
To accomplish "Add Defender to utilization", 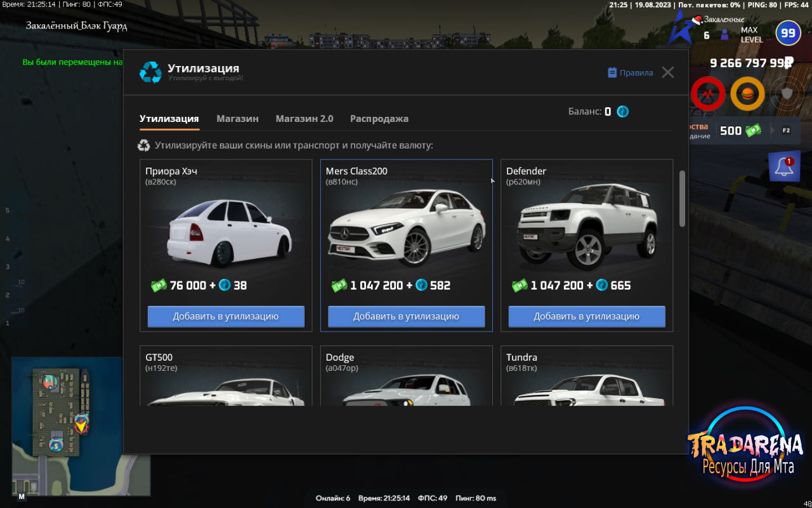I will click(587, 316).
